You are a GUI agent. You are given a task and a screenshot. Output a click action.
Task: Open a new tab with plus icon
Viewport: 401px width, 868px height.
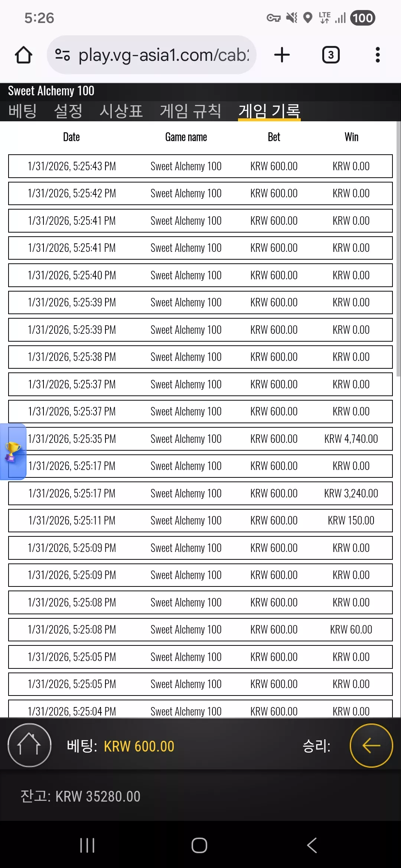point(282,55)
